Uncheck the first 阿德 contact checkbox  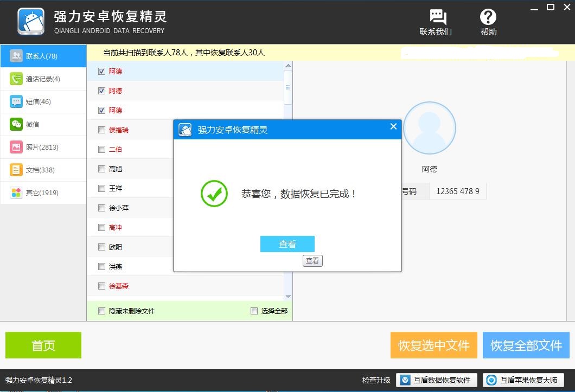coord(101,71)
